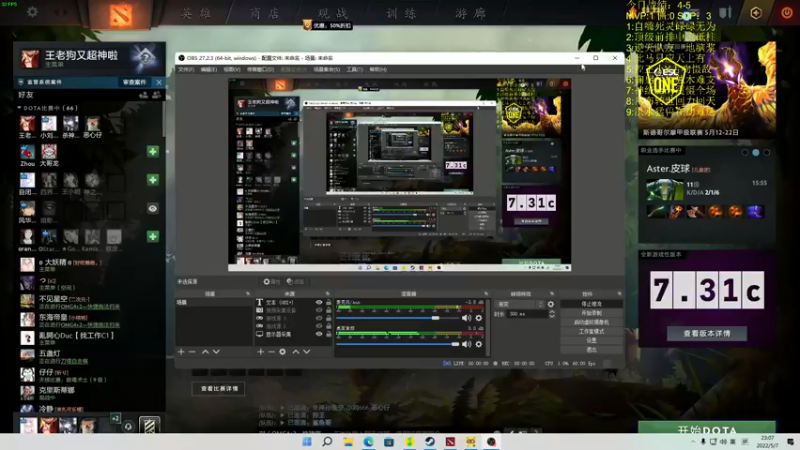Click the gold coin icon in Dota's top-right corner
800x450 pixels.
[756, 13]
